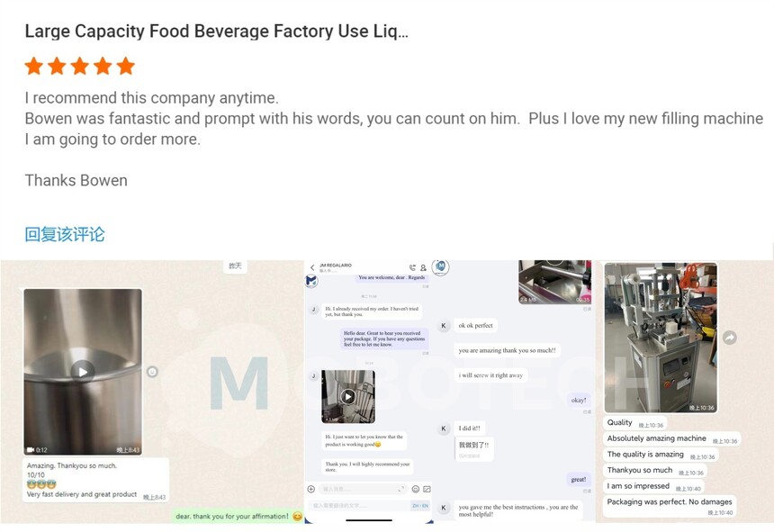The image size is (774, 532).
Task: Click the forward arrow beside the machine photo
Action: tap(730, 338)
